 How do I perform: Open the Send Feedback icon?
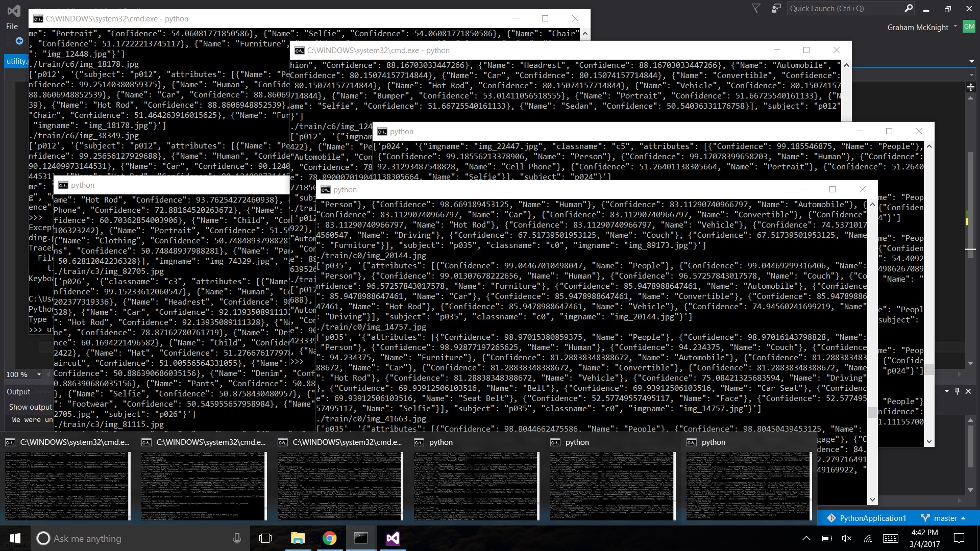coord(776,8)
